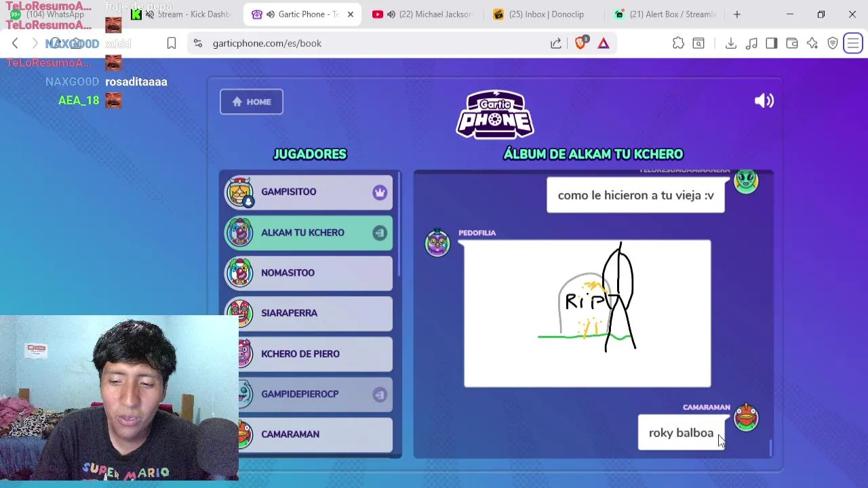This screenshot has height=488, width=868.
Task: Click CAMARAMAN's avatar next to guess
Action: [746, 418]
